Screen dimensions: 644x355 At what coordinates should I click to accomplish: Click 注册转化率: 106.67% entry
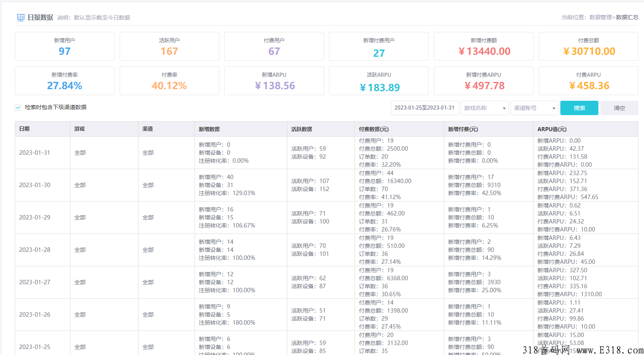(x=227, y=225)
